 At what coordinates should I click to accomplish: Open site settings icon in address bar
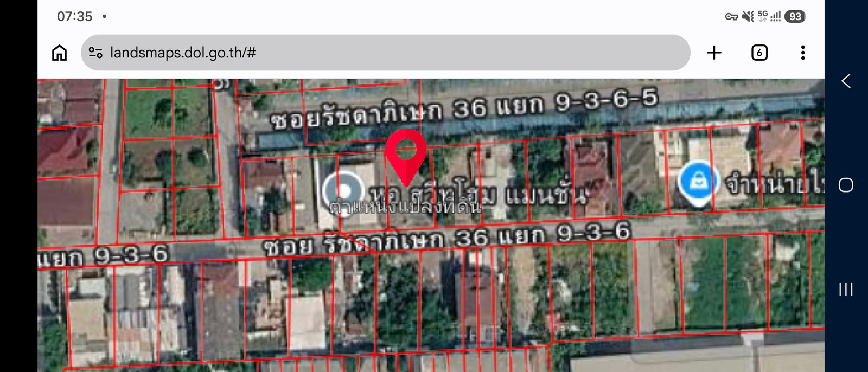95,53
